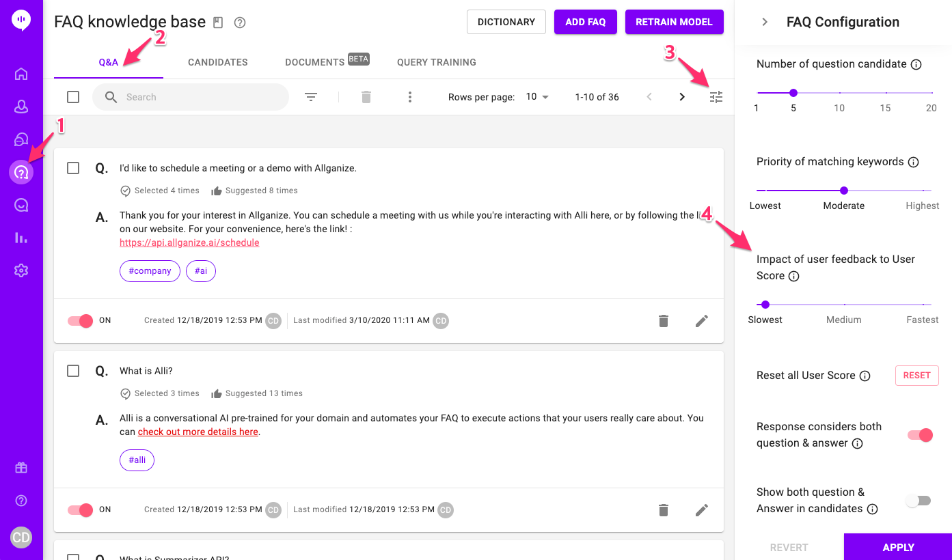Check the What is Alli question checkbox

point(73,371)
